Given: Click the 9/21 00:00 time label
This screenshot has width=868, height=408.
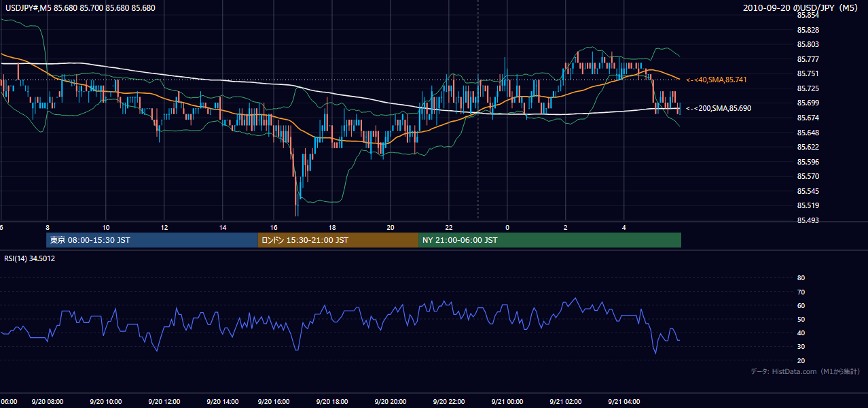Looking at the screenshot, I should (507, 402).
